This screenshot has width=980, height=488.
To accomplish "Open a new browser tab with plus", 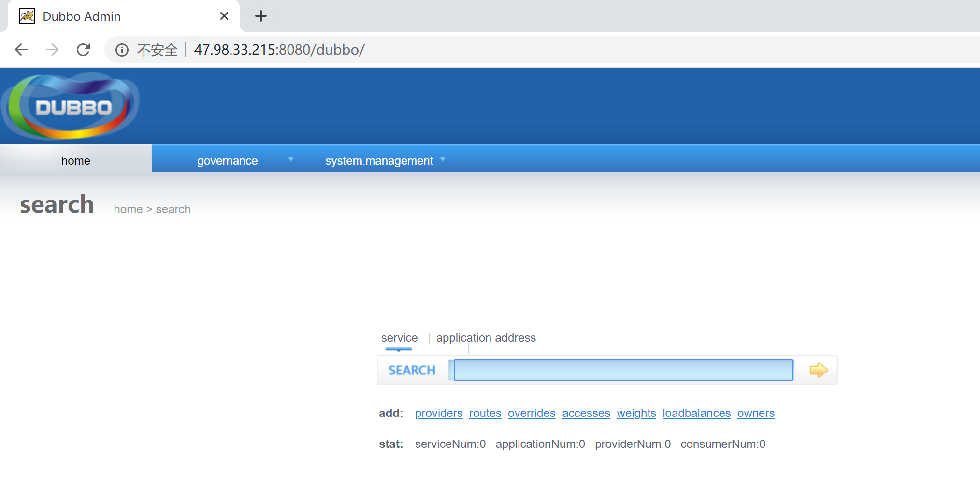I will pyautogui.click(x=261, y=16).
